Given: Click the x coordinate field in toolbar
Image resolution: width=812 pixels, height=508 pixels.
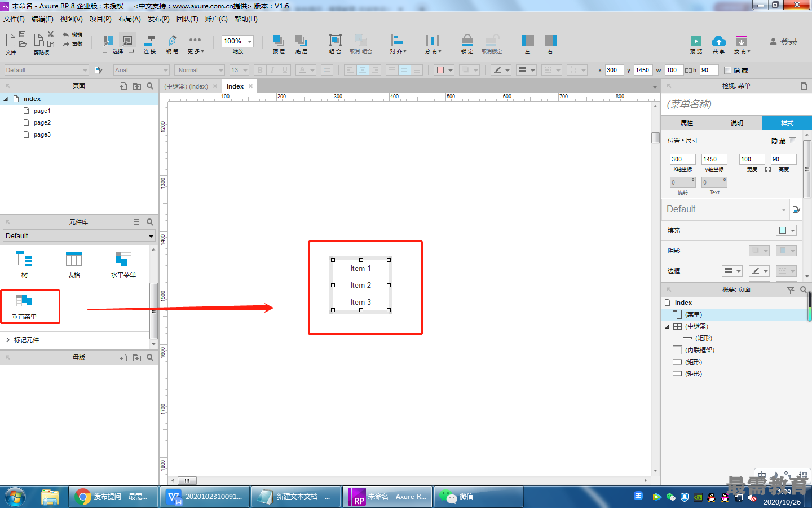Looking at the screenshot, I should click(x=614, y=70).
